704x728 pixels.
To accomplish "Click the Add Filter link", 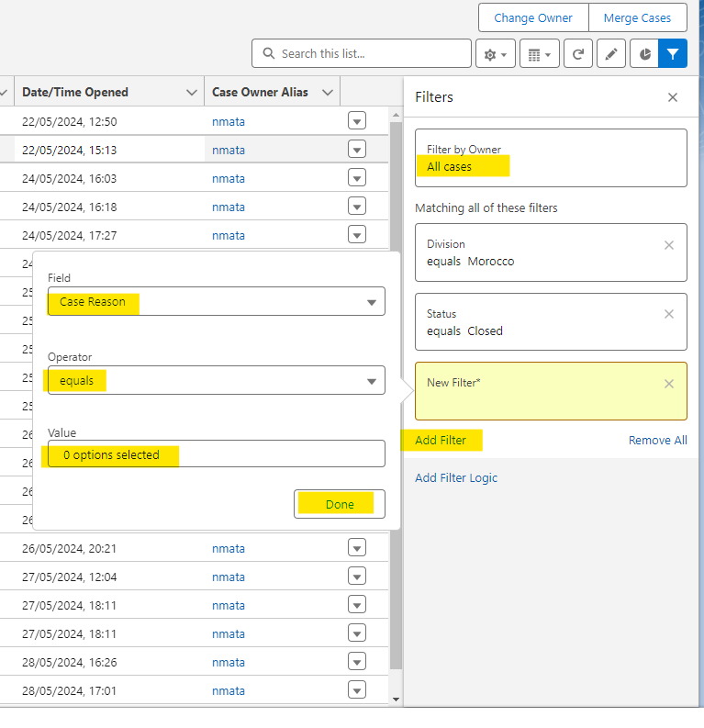I will (x=441, y=440).
